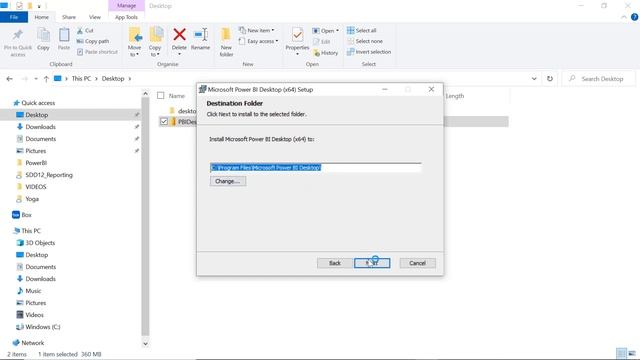This screenshot has width=640, height=360.
Task: Switch to the View ribbon tab
Action: coord(95,17)
